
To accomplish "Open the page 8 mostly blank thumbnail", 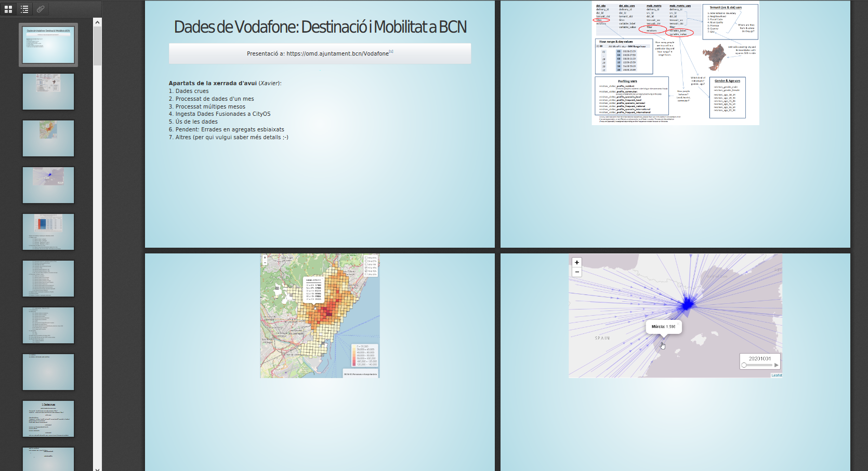I will [48, 372].
